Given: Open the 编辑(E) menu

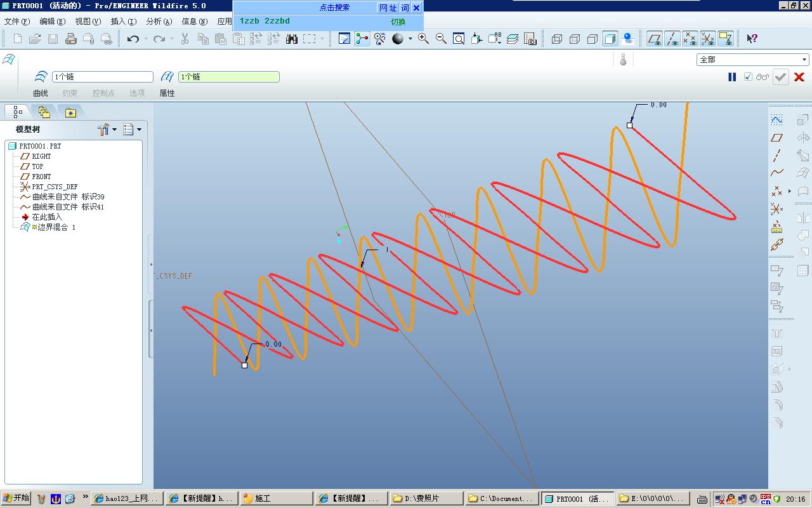Looking at the screenshot, I should pos(53,22).
